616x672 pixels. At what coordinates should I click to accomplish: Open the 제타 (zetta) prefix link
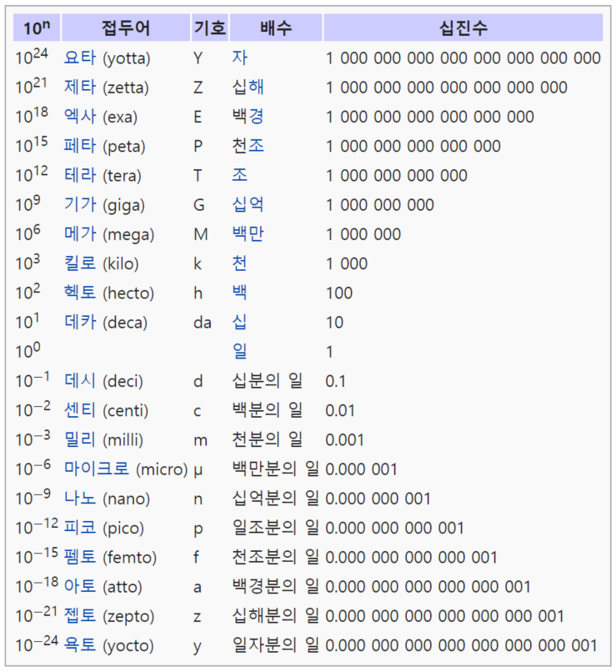coord(80,87)
